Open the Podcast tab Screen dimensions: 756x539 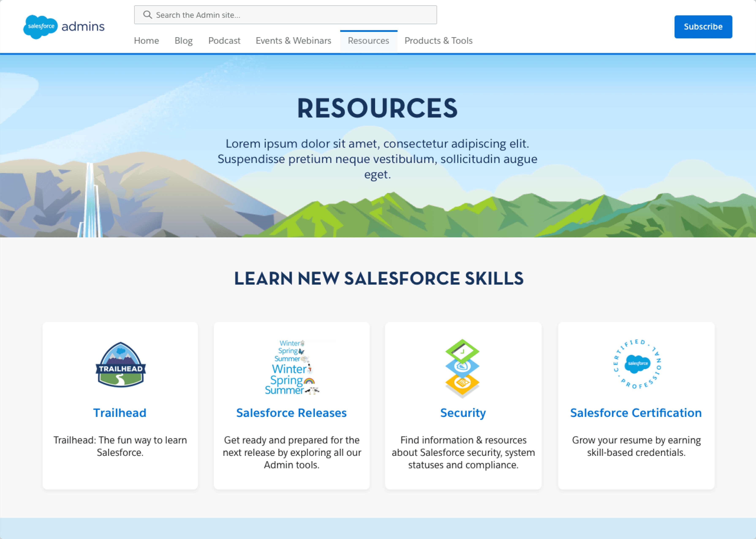tap(224, 41)
